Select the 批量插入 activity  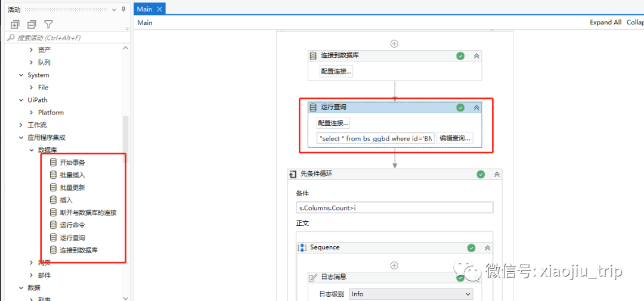pos(72,175)
